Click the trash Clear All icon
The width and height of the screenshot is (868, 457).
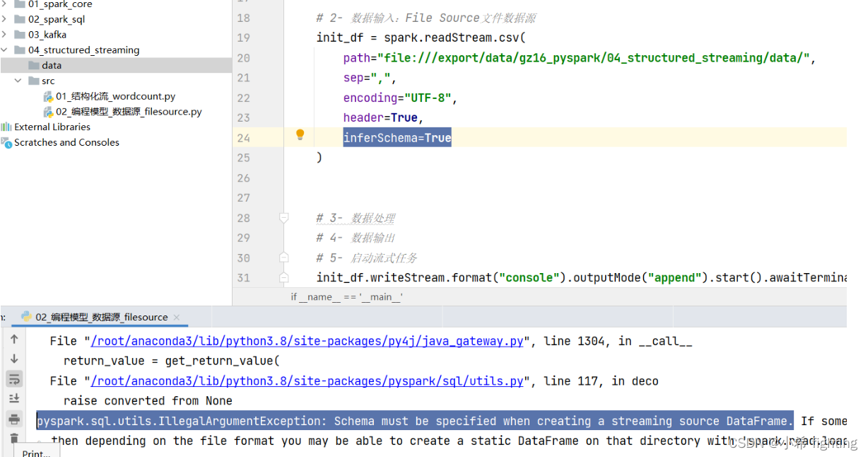click(x=14, y=439)
